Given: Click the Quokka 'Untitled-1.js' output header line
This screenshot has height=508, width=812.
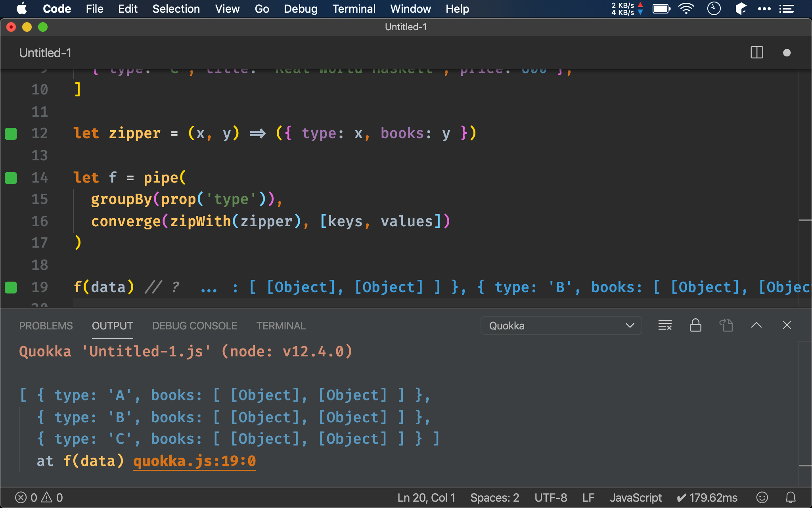Looking at the screenshot, I should (186, 352).
